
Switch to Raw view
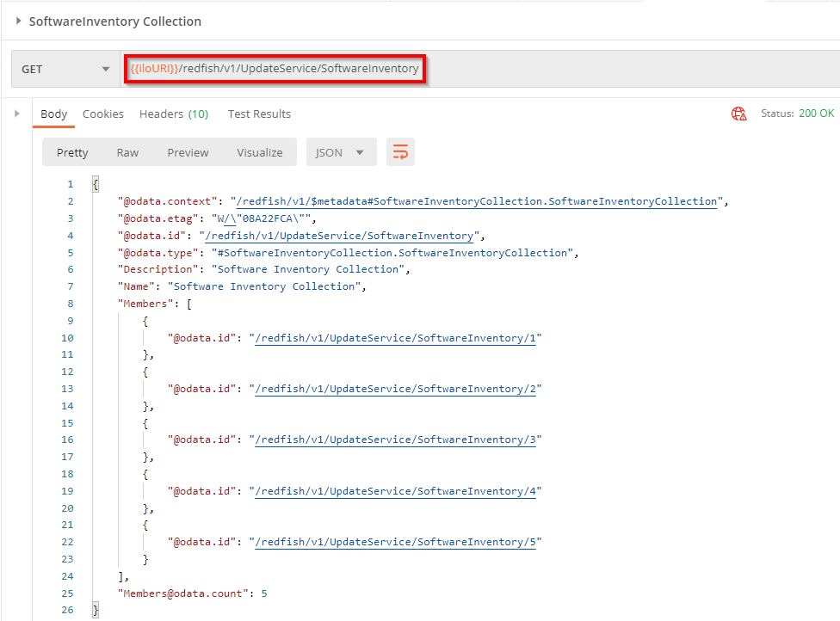pos(127,152)
